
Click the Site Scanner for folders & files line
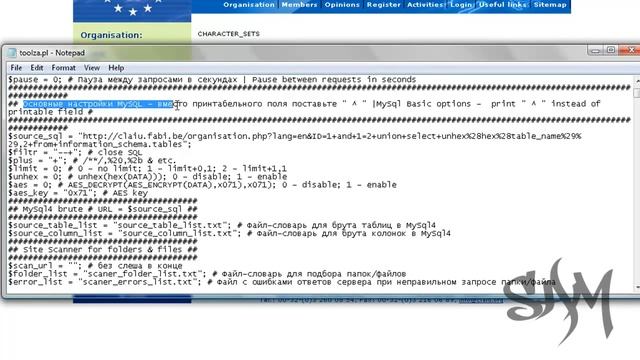tap(102, 249)
